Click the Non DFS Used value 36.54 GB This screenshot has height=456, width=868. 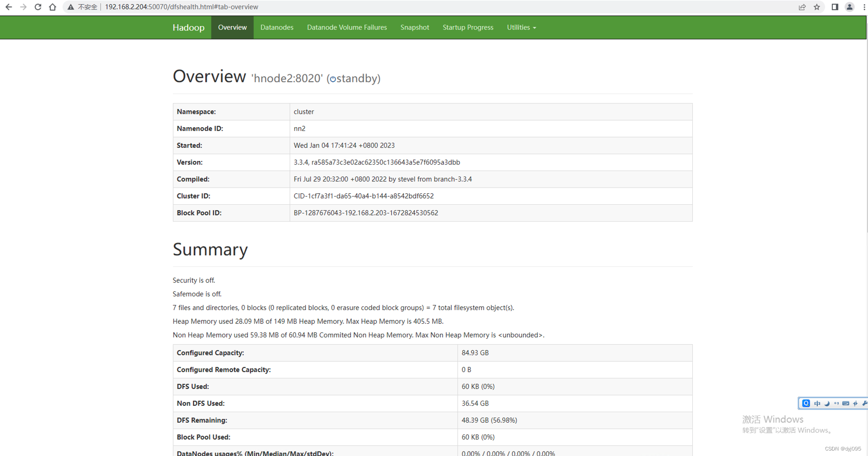(475, 404)
